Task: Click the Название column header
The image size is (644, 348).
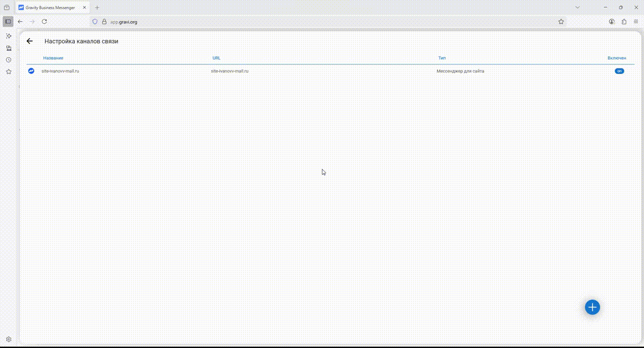Action: [x=53, y=58]
